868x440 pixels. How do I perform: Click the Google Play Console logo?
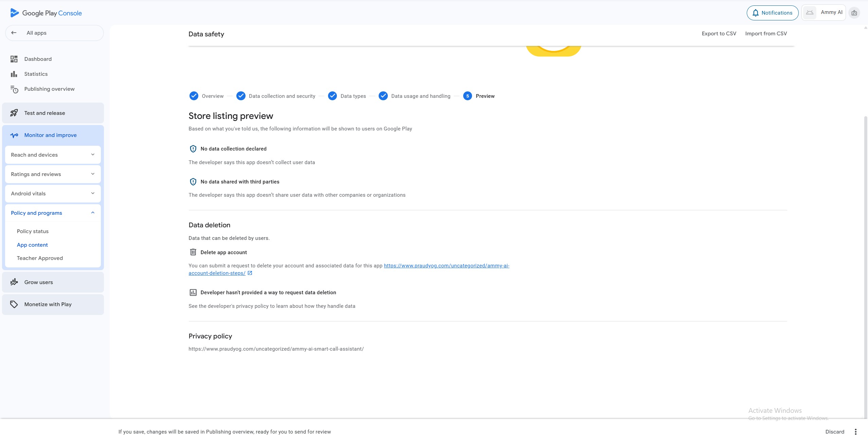pyautogui.click(x=46, y=13)
